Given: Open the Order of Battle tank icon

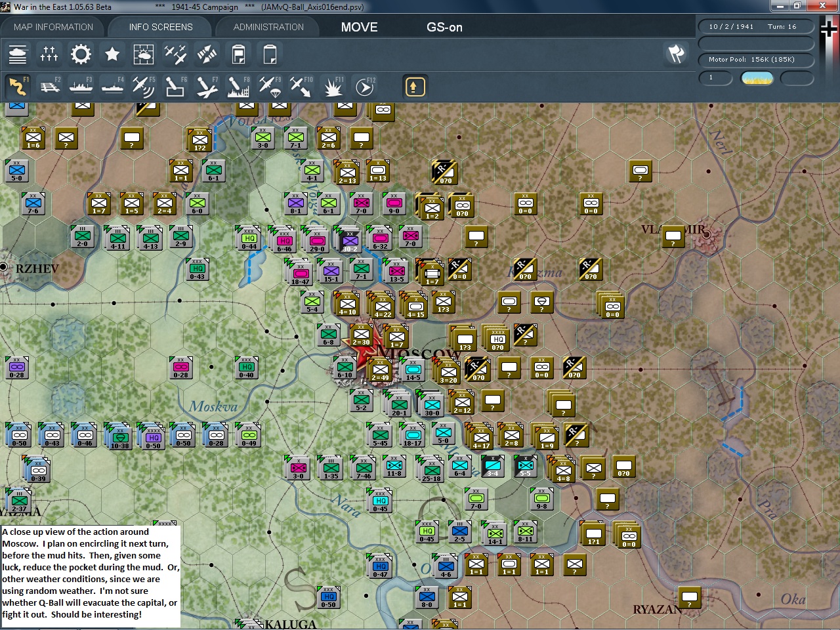Looking at the screenshot, I should (18, 54).
